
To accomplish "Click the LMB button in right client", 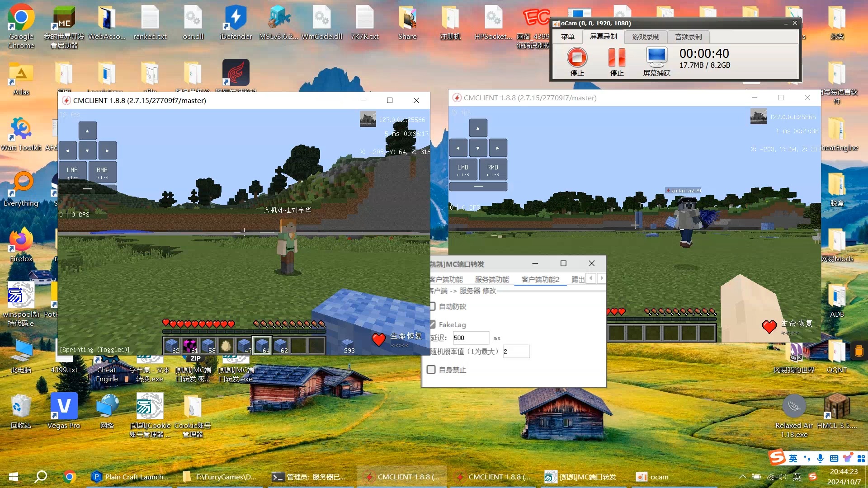I will [x=463, y=168].
